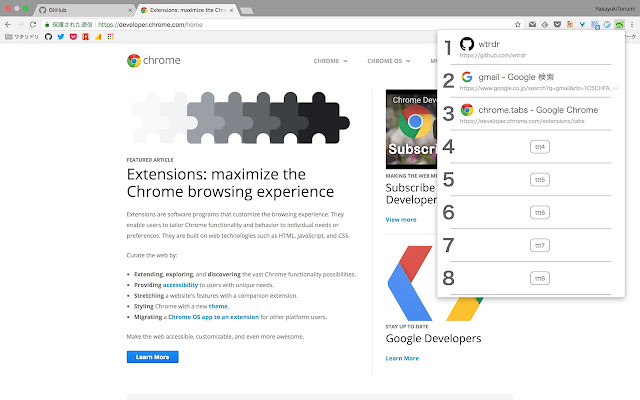The height and width of the screenshot is (400, 640).
Task: Click the empty slot 6 key badge
Action: [x=540, y=212]
